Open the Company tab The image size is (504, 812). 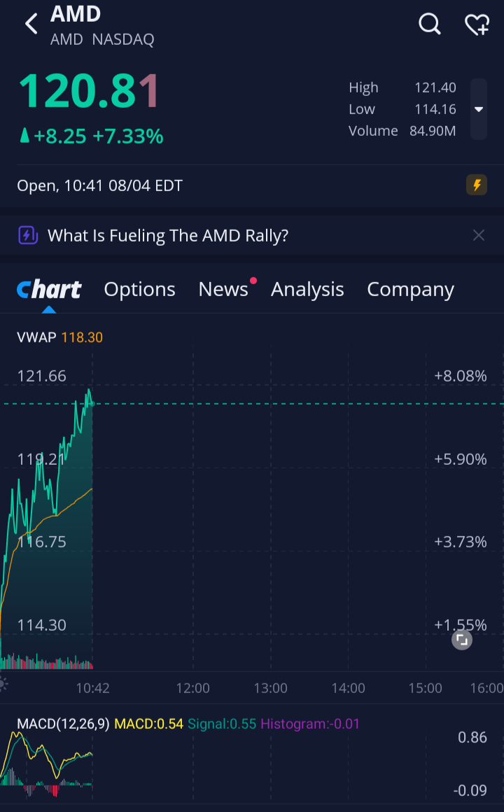click(x=410, y=290)
